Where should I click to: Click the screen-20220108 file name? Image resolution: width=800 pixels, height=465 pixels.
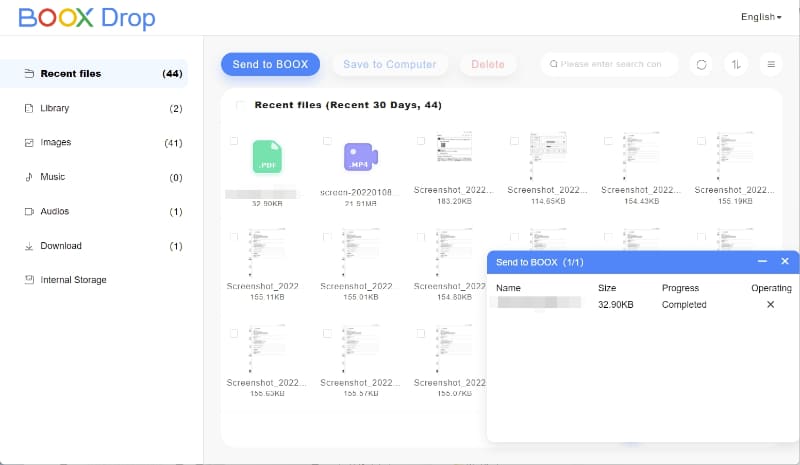[x=356, y=192]
